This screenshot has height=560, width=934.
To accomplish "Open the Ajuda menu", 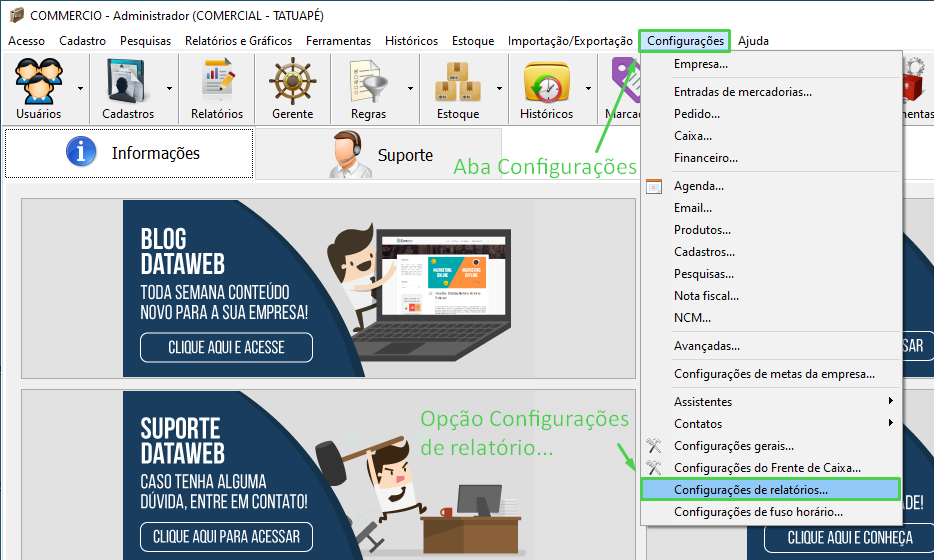I will (x=753, y=41).
